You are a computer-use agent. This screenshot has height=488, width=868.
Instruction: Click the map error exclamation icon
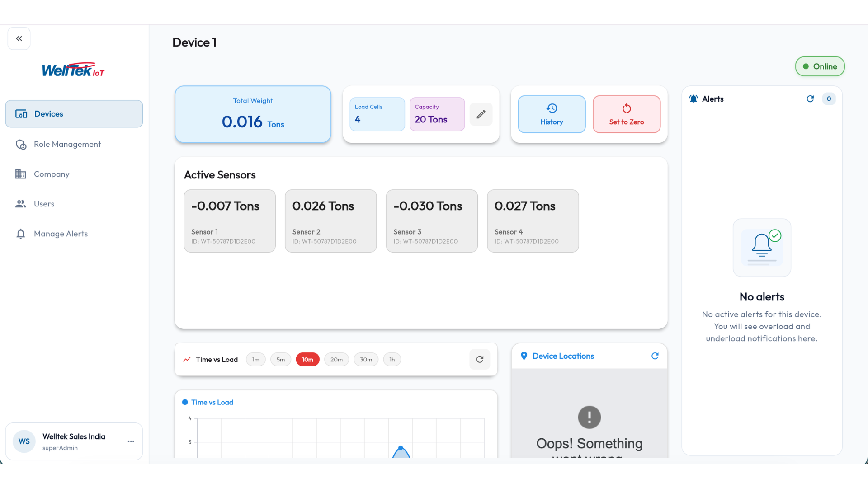(x=590, y=417)
